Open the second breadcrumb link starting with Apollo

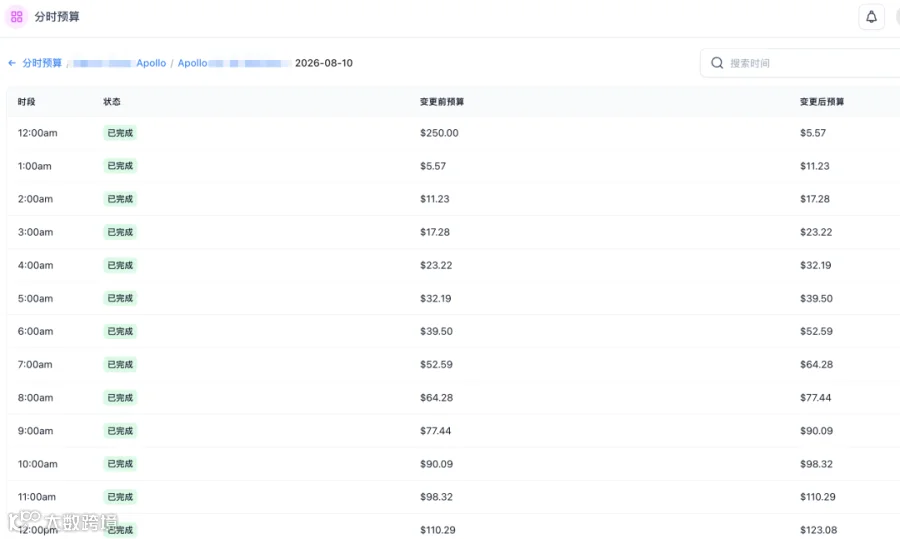(234, 63)
